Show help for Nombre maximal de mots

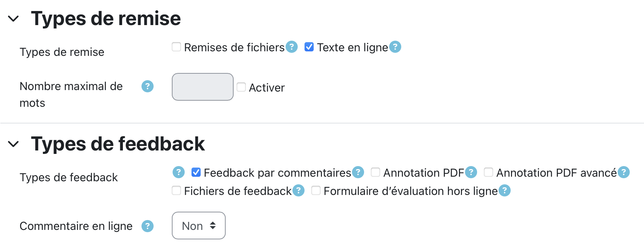(x=148, y=87)
